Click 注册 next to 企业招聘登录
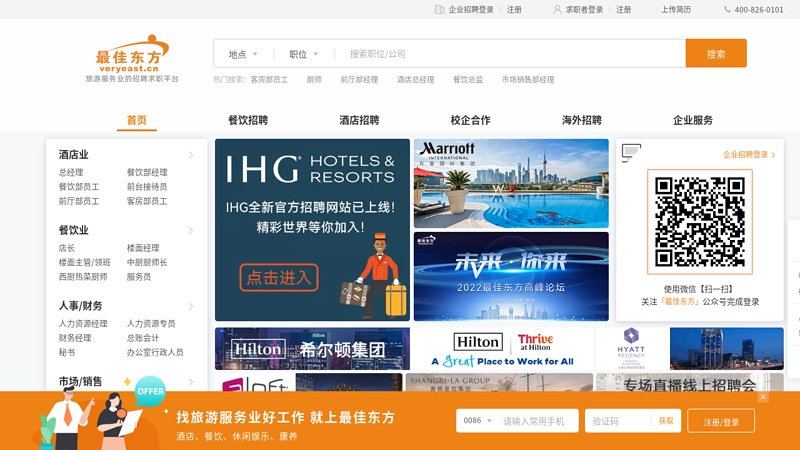 click(514, 9)
